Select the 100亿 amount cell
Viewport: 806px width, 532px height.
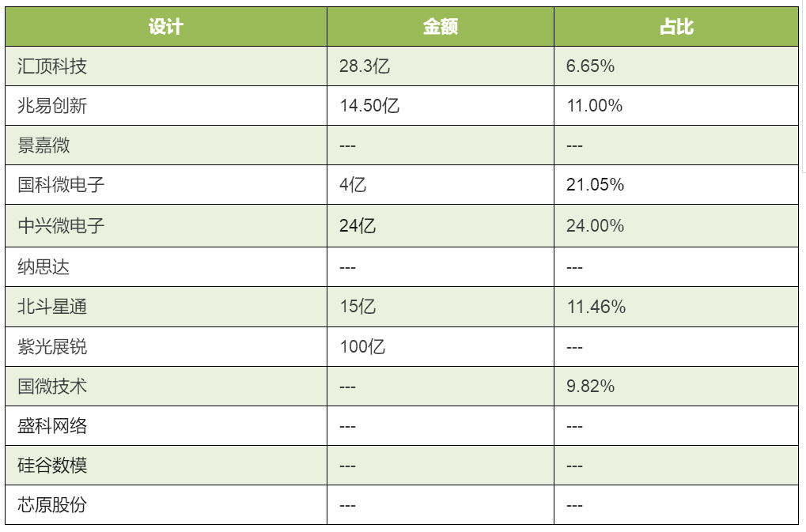pos(441,346)
